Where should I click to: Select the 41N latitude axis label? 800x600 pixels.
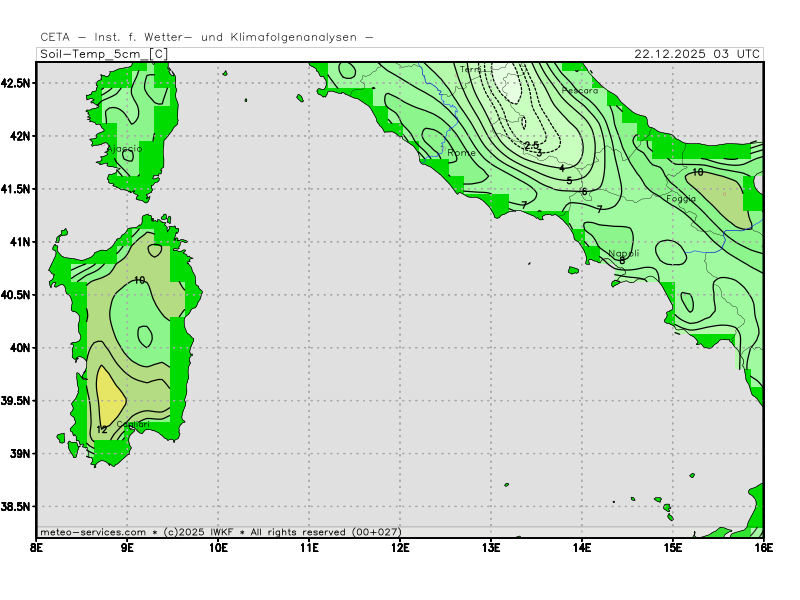(19, 242)
